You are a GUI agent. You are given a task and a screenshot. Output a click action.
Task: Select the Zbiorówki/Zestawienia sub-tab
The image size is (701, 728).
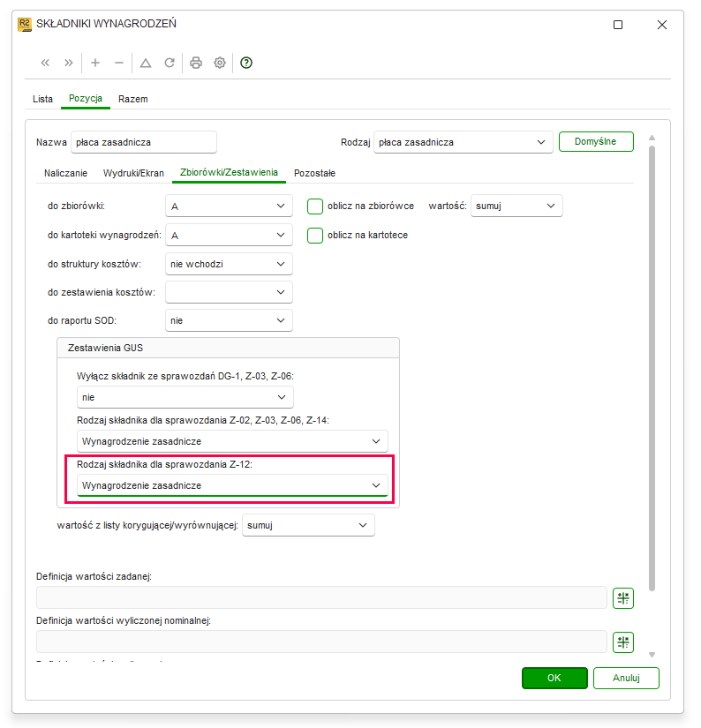[x=229, y=172]
